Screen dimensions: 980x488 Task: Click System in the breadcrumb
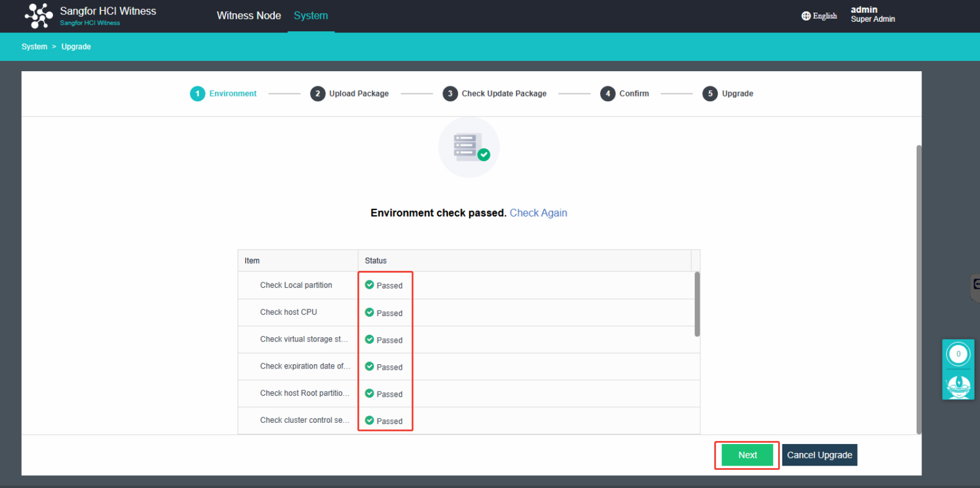click(x=34, y=46)
